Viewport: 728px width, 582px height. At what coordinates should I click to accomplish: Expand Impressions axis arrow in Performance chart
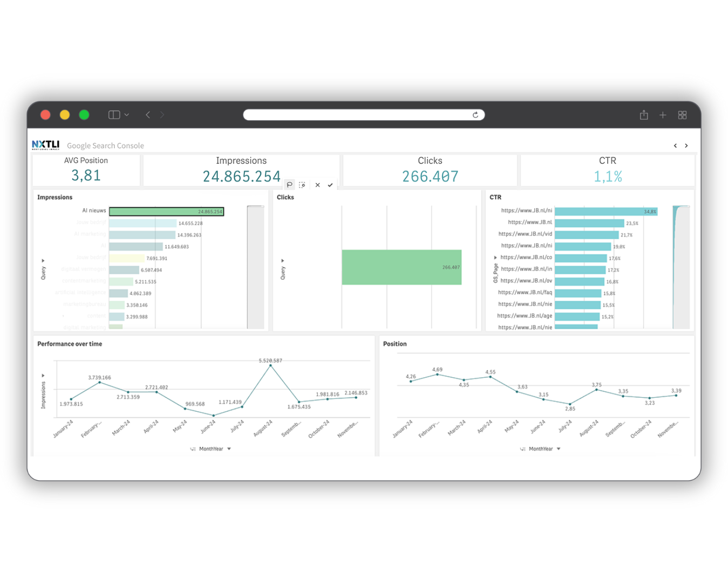click(43, 376)
